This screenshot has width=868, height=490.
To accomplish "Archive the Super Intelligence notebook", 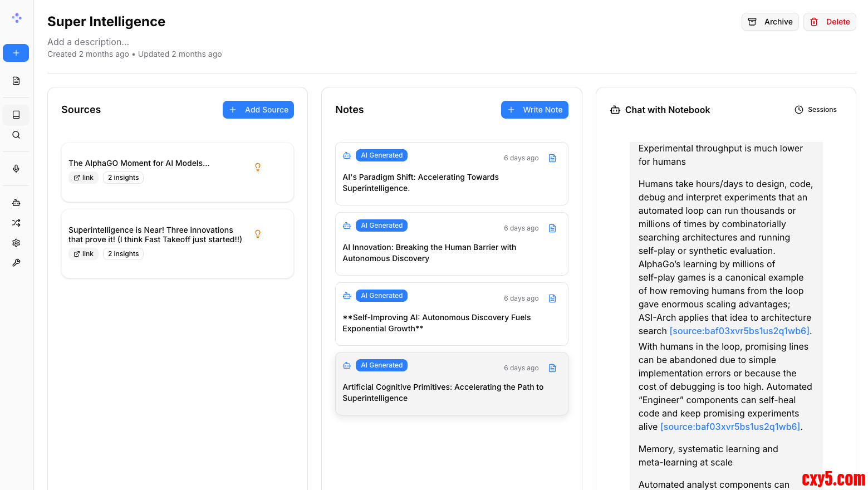I will click(x=770, y=22).
